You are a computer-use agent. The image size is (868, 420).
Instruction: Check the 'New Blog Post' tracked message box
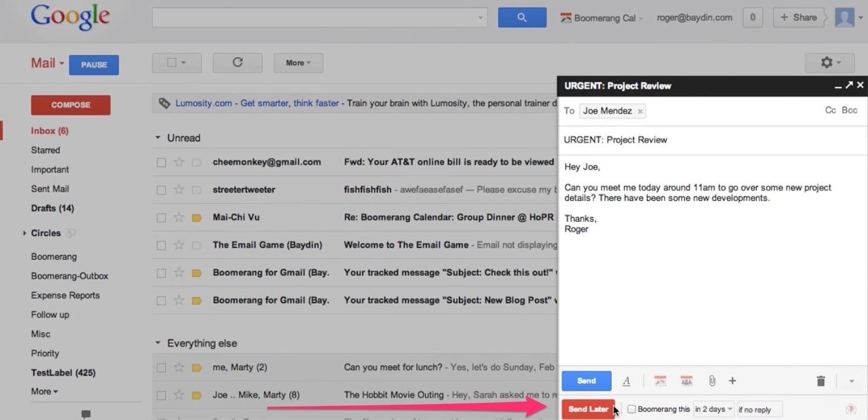click(161, 301)
